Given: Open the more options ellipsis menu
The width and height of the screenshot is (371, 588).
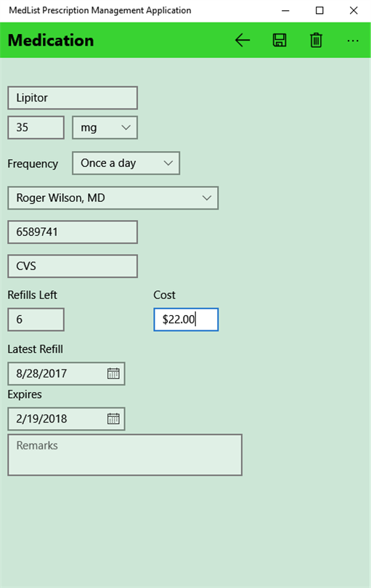Looking at the screenshot, I should click(353, 41).
